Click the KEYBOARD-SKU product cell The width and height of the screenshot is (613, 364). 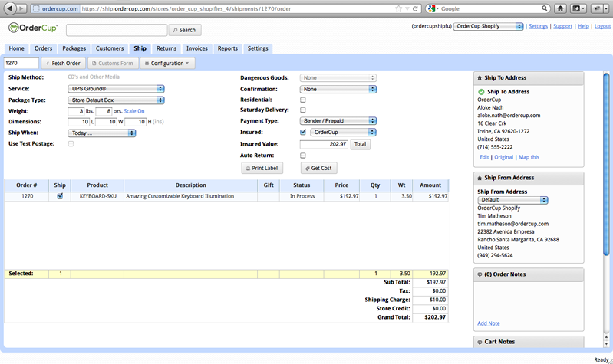point(97,196)
